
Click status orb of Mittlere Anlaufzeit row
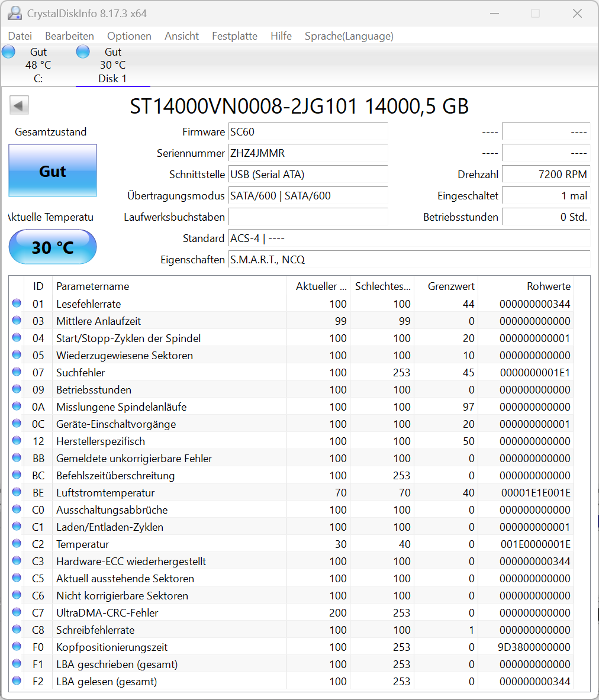click(x=17, y=320)
